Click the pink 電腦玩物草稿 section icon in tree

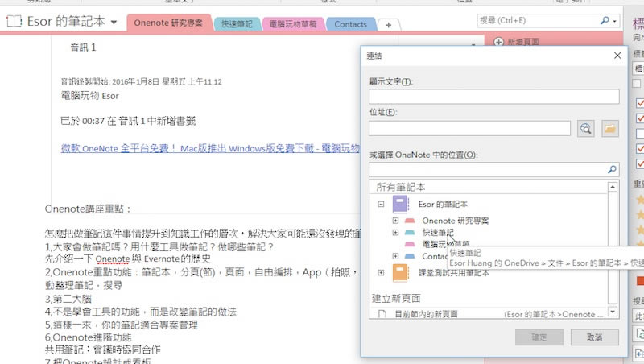[410, 244]
